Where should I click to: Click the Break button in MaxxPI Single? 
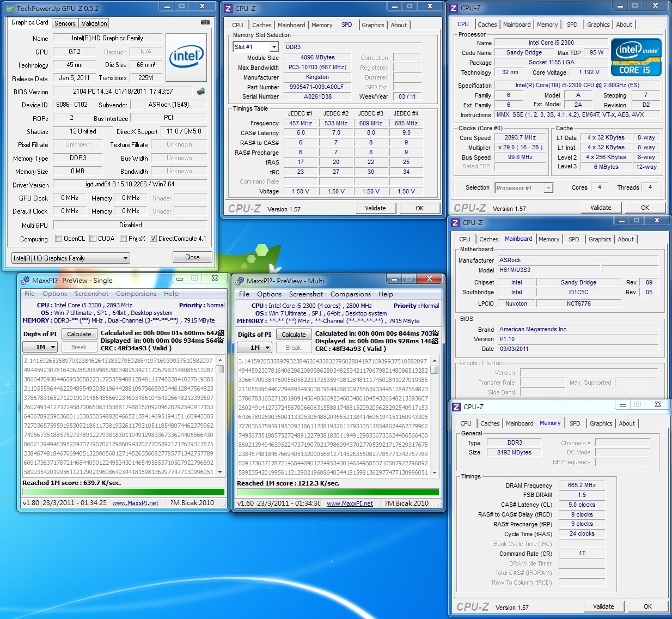pyautogui.click(x=79, y=347)
